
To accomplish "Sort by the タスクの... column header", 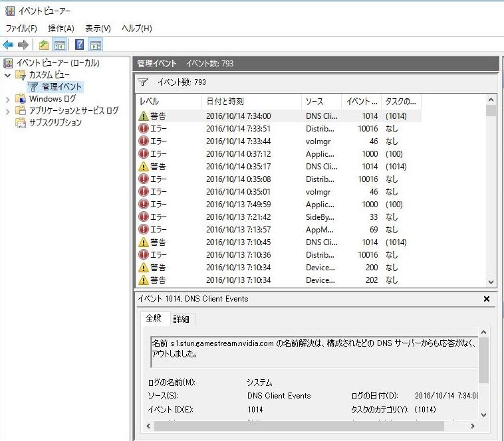I will pos(401,102).
